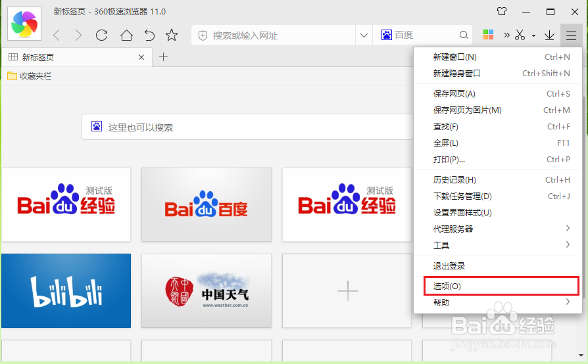Viewport: 588px width, 364px height.
Task: Click the page scrollbar down arrow
Action: tap(581, 355)
